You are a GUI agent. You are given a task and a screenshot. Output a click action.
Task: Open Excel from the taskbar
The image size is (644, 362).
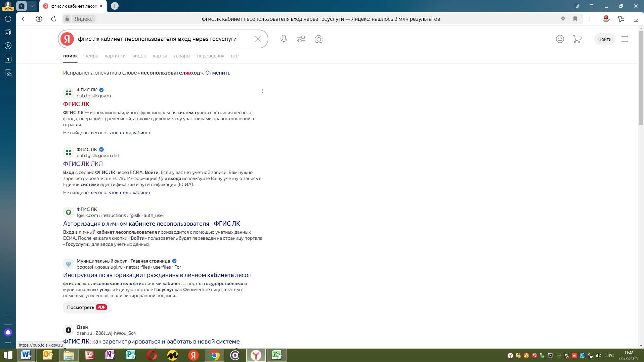276,355
